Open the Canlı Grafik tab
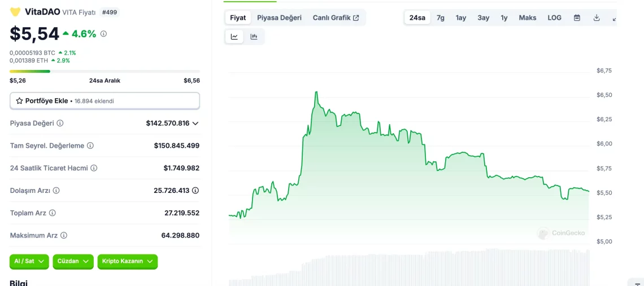This screenshot has height=286, width=644. pos(336,17)
